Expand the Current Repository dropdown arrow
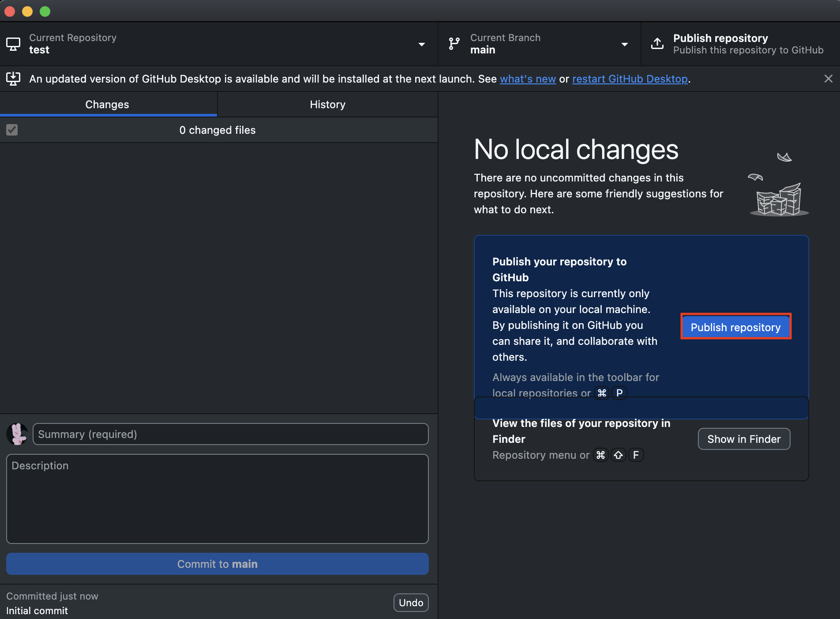This screenshot has height=619, width=840. click(x=421, y=44)
